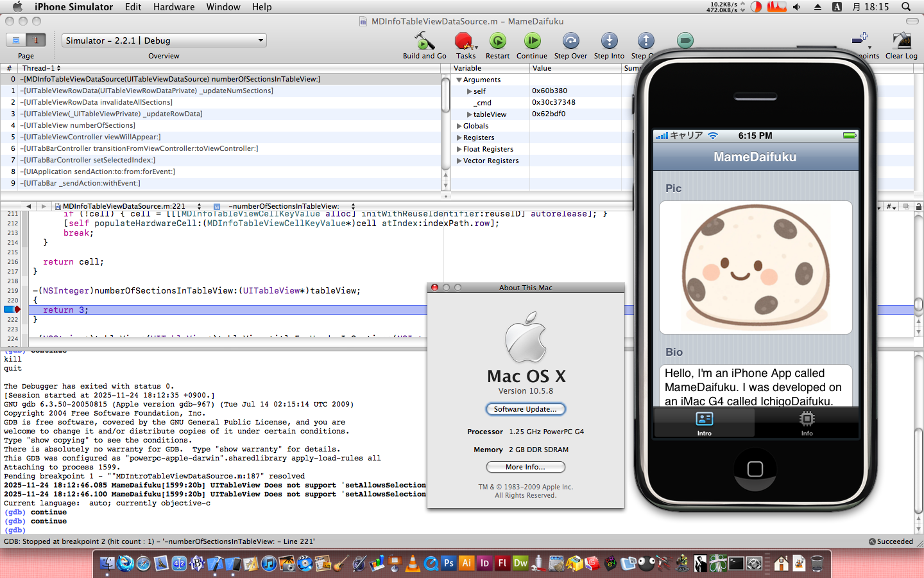The image size is (924, 578).
Task: Click the Step Over icon
Action: tap(570, 42)
